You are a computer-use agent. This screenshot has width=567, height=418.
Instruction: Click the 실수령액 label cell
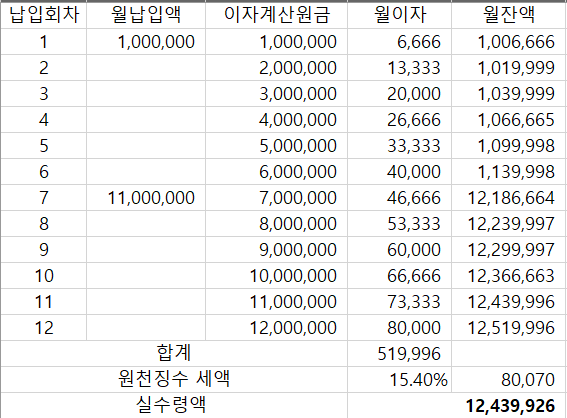[x=174, y=405]
